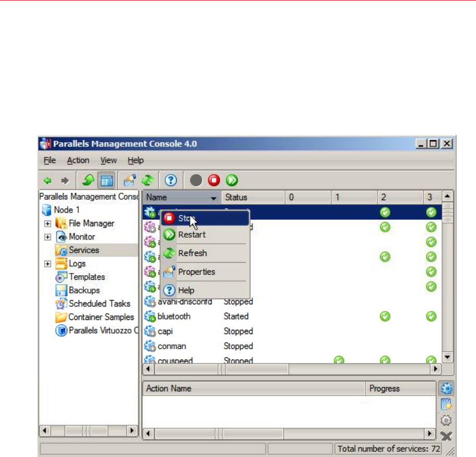The image size is (476, 457).
Task: Open the File menu
Action: tap(50, 160)
